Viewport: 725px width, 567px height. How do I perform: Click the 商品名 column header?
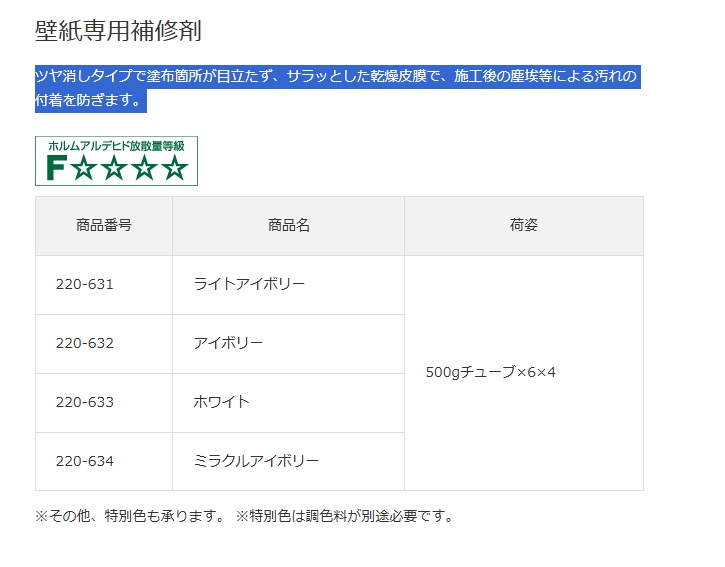[288, 225]
